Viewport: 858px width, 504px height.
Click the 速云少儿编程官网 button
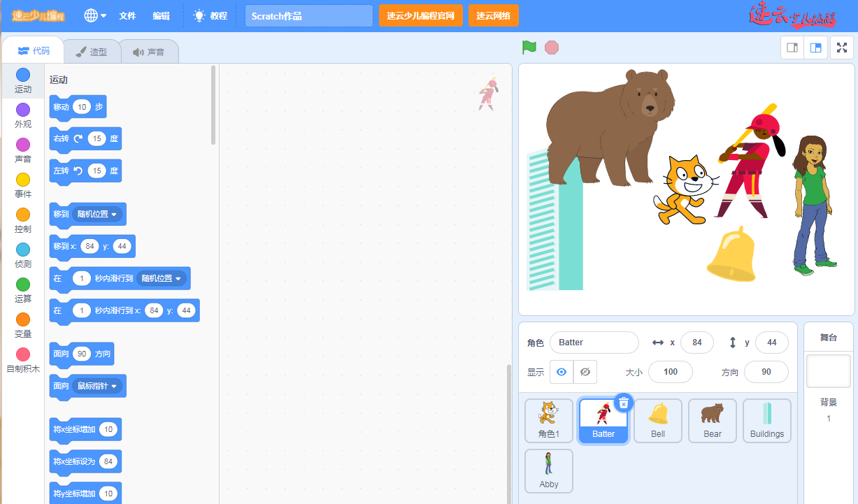pyautogui.click(x=420, y=15)
